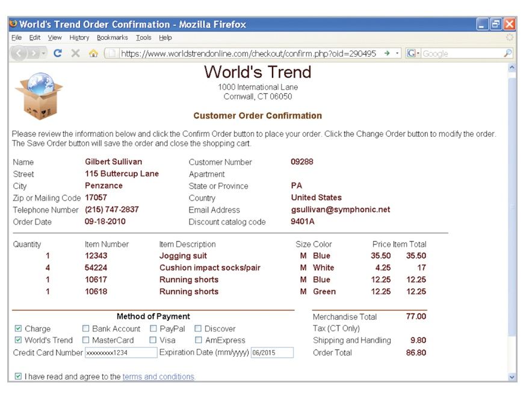Viewport: 532px width, 394px height.
Task: Enable the MasterCard checkbox
Action: click(85, 340)
